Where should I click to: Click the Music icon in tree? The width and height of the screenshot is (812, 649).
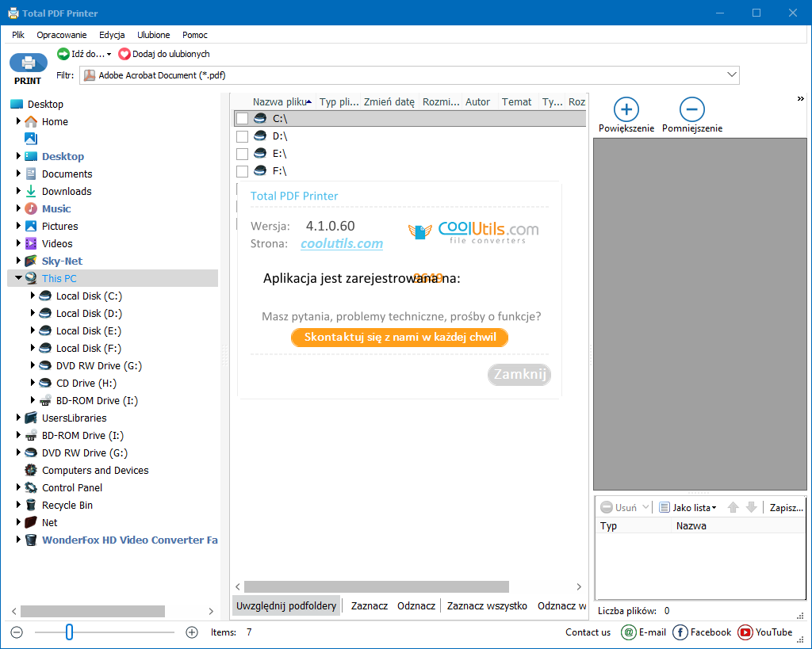pyautogui.click(x=31, y=208)
